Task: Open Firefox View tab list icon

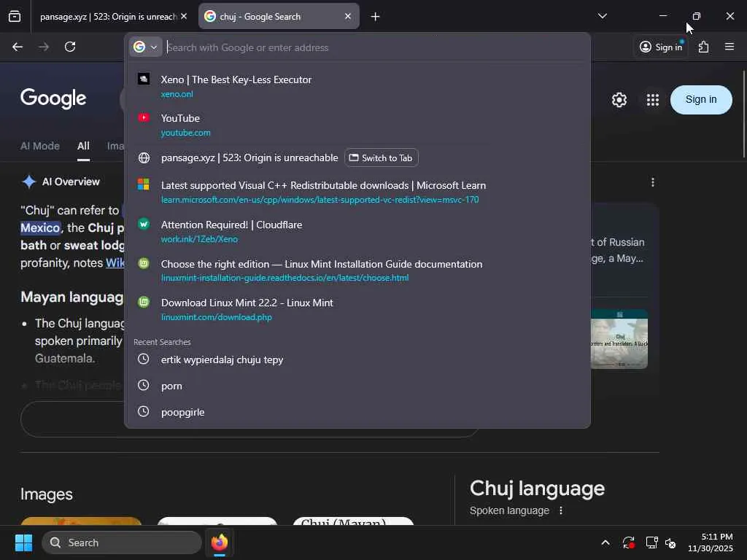Action: (15, 16)
